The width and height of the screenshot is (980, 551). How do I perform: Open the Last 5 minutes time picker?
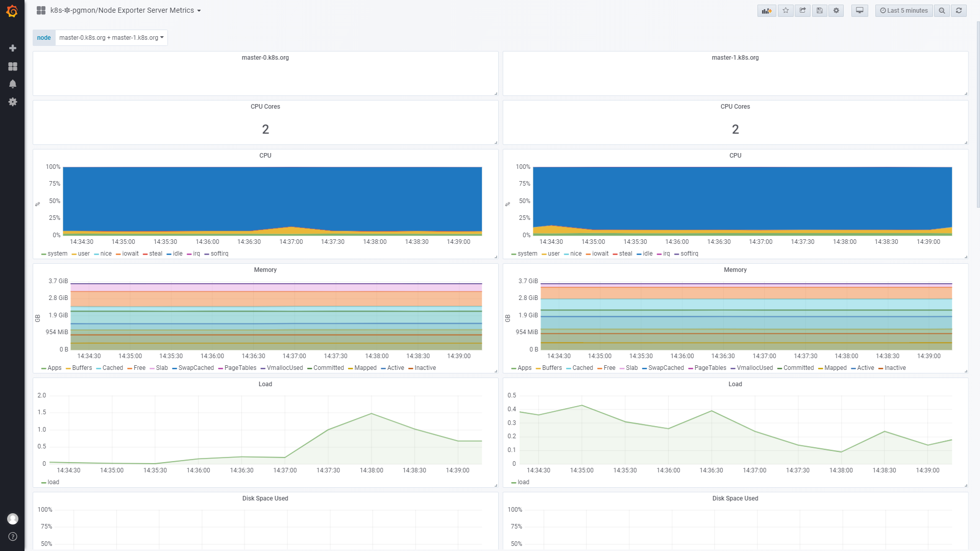click(x=904, y=11)
